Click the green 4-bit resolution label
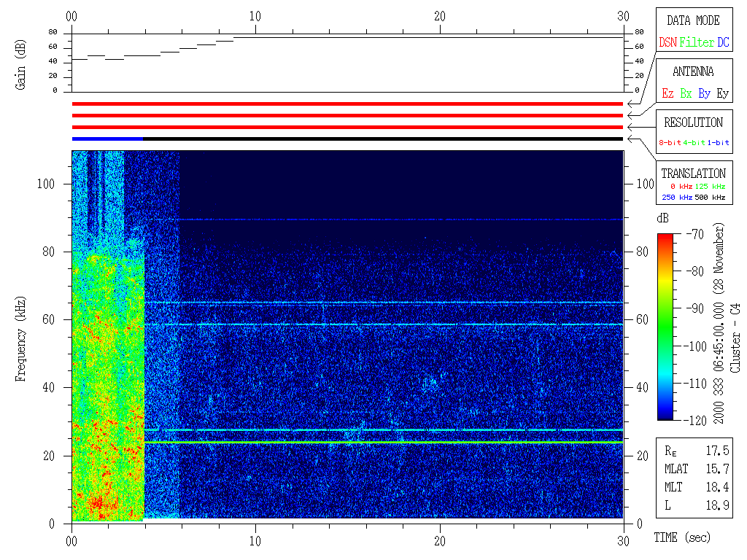The height and width of the screenshot is (560, 747). click(x=694, y=143)
